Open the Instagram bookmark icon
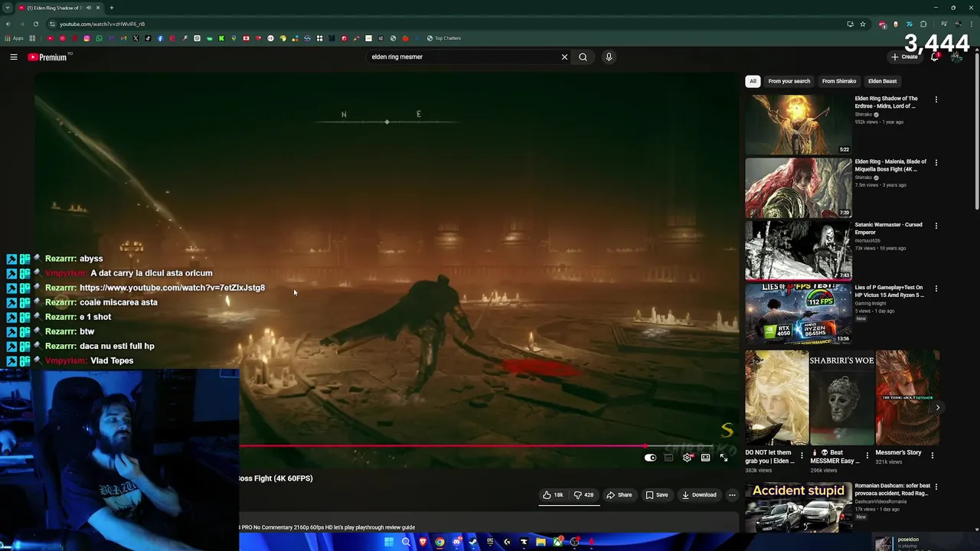The width and height of the screenshot is (980, 551). [x=87, y=38]
